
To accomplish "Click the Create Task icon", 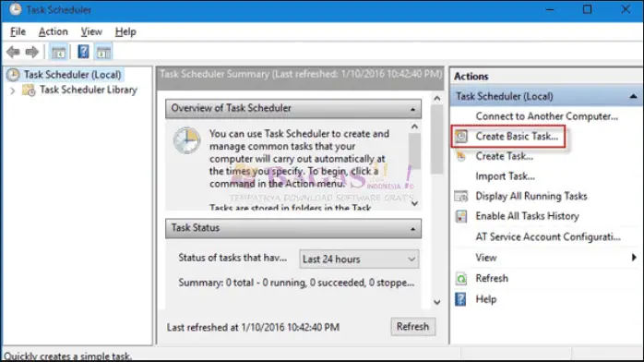I will point(461,157).
